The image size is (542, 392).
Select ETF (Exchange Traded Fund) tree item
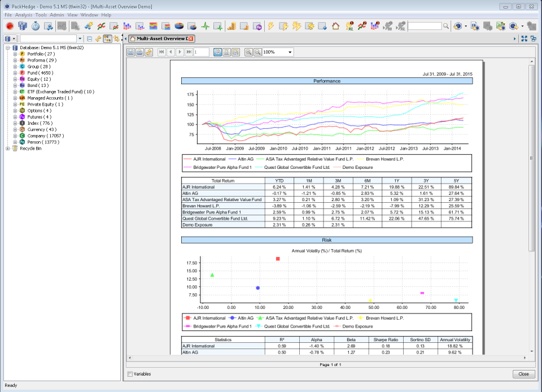click(x=61, y=92)
